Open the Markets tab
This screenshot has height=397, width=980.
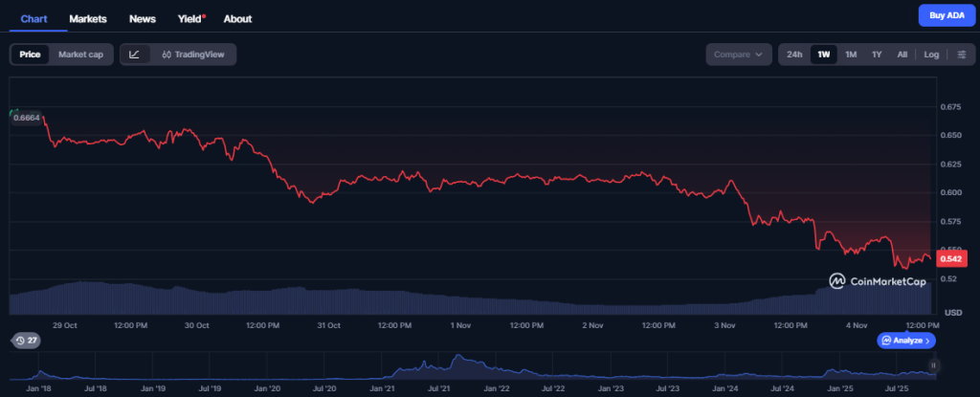point(88,18)
